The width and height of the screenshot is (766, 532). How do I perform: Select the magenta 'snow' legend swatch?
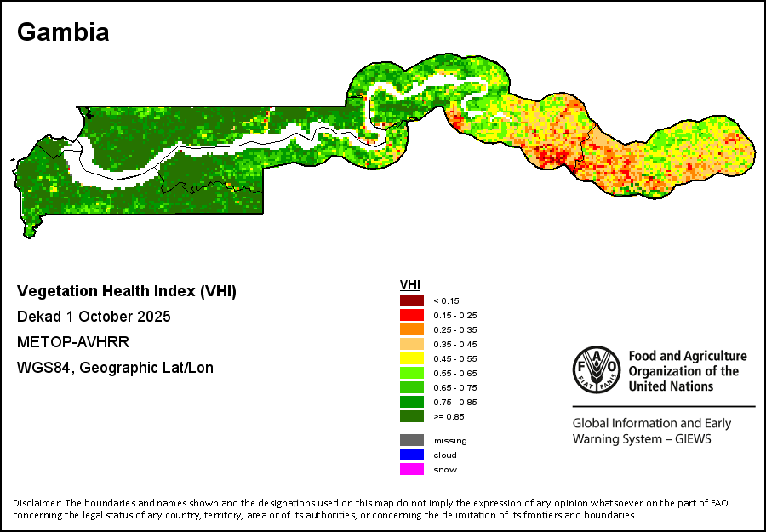coord(411,469)
